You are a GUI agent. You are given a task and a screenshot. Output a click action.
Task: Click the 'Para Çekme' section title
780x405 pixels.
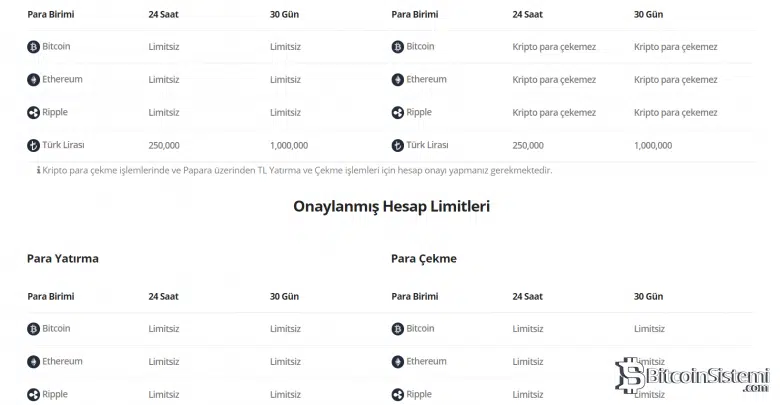click(423, 258)
